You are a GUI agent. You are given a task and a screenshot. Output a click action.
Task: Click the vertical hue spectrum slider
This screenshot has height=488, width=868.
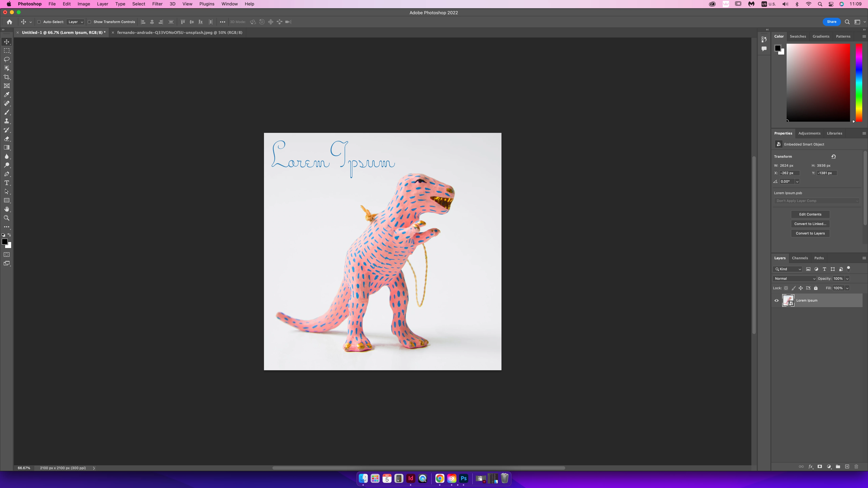pos(859,83)
